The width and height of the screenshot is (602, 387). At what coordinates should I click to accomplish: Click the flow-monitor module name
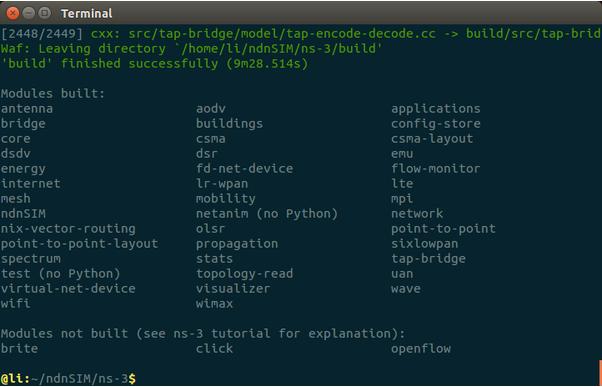(x=436, y=168)
